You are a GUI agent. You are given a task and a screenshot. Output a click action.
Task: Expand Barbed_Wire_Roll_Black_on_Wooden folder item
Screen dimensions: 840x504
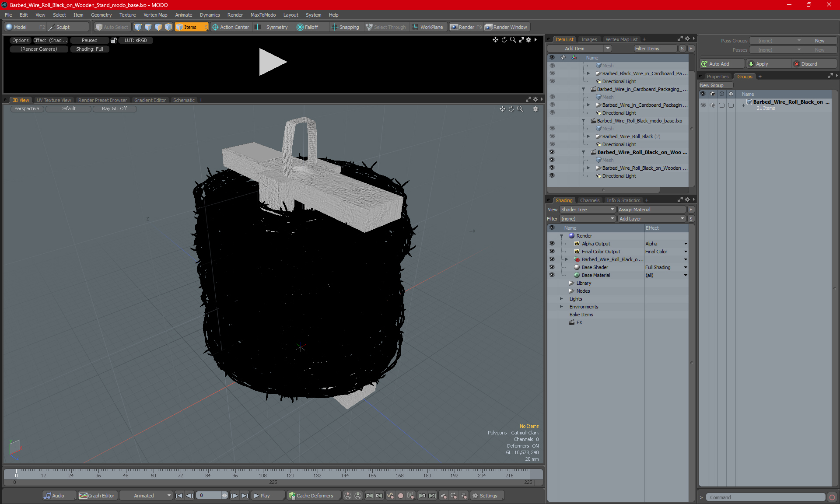(x=589, y=168)
